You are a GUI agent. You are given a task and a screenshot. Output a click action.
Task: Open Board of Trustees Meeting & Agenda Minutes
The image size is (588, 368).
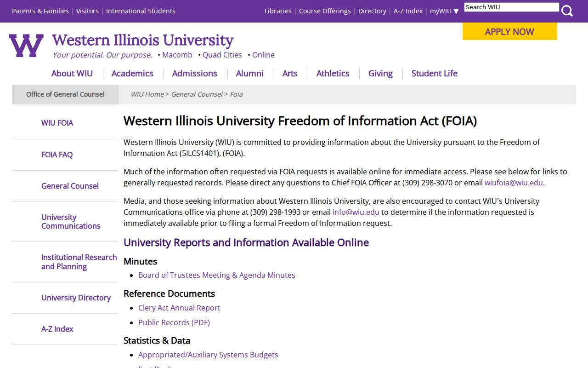(x=217, y=275)
